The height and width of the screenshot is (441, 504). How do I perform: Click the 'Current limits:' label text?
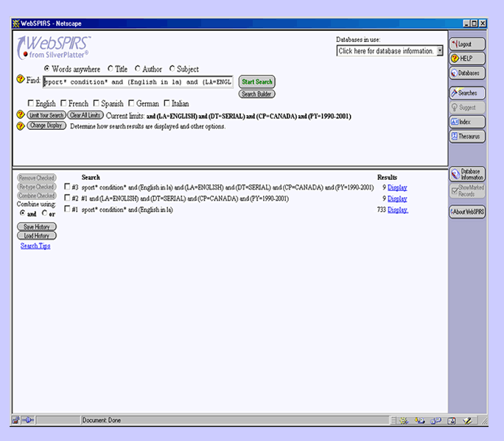click(x=125, y=116)
